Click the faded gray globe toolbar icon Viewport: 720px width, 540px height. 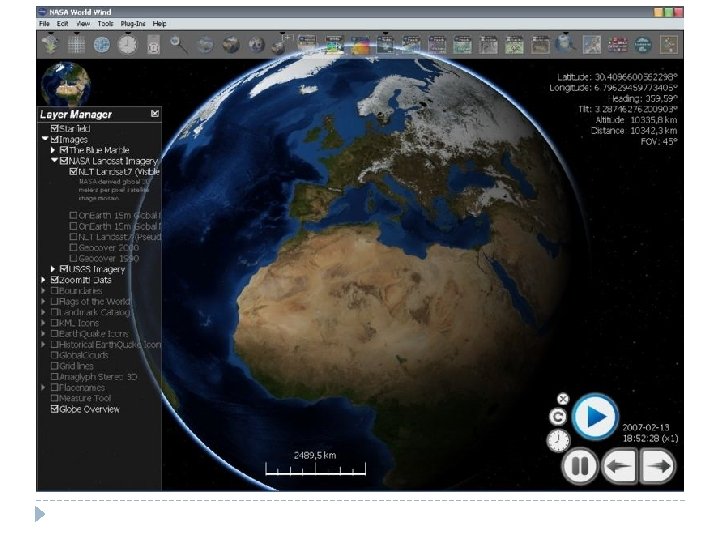[205, 45]
